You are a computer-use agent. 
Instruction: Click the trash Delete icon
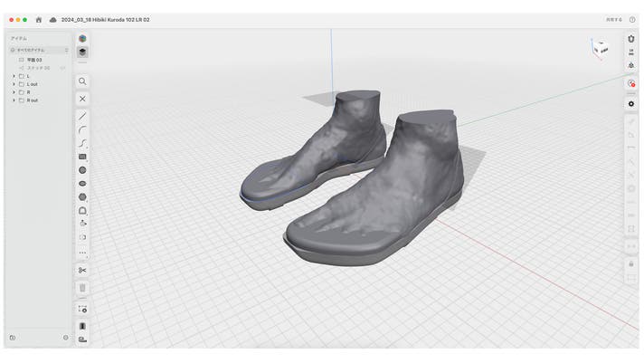(82, 288)
